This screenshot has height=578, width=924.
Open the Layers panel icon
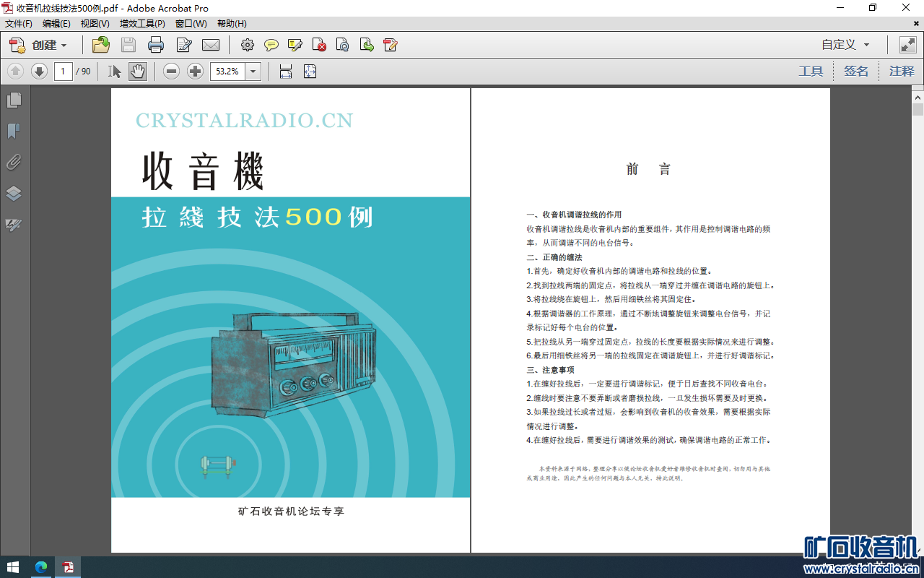pos(14,194)
